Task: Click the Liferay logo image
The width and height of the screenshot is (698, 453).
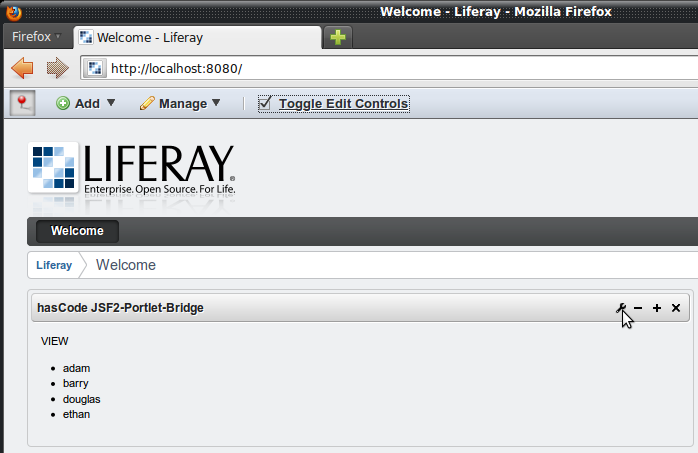Action: [x=131, y=168]
